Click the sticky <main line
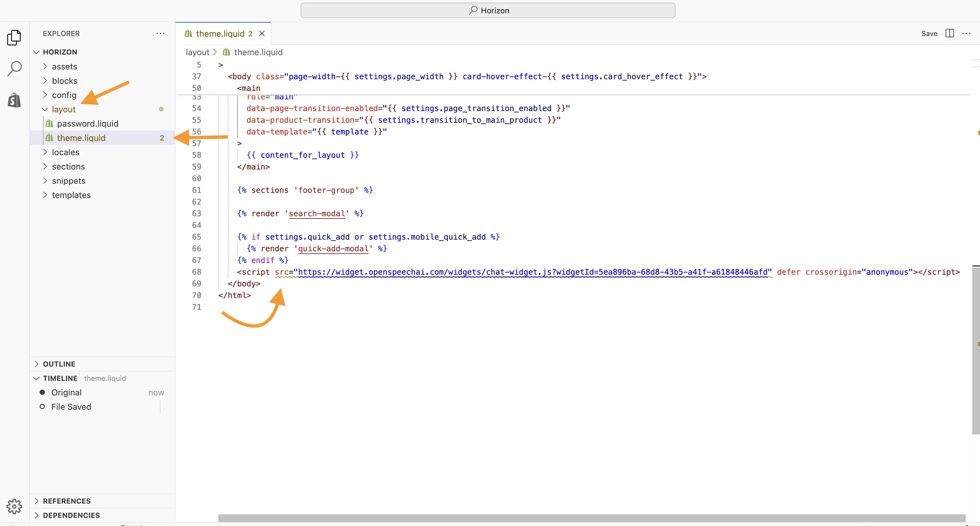Screen dimensions: 980x526 [x=249, y=88]
